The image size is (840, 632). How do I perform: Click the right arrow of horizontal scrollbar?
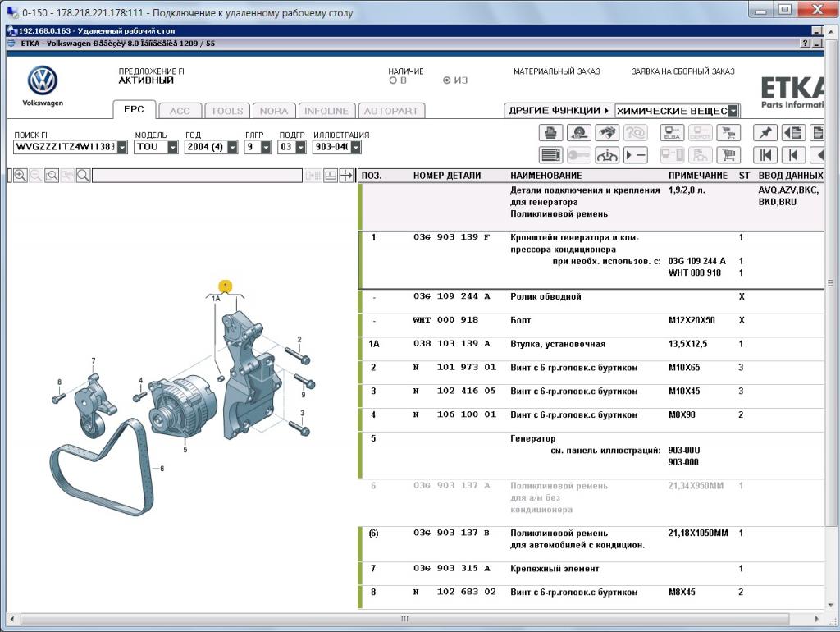pos(816,619)
